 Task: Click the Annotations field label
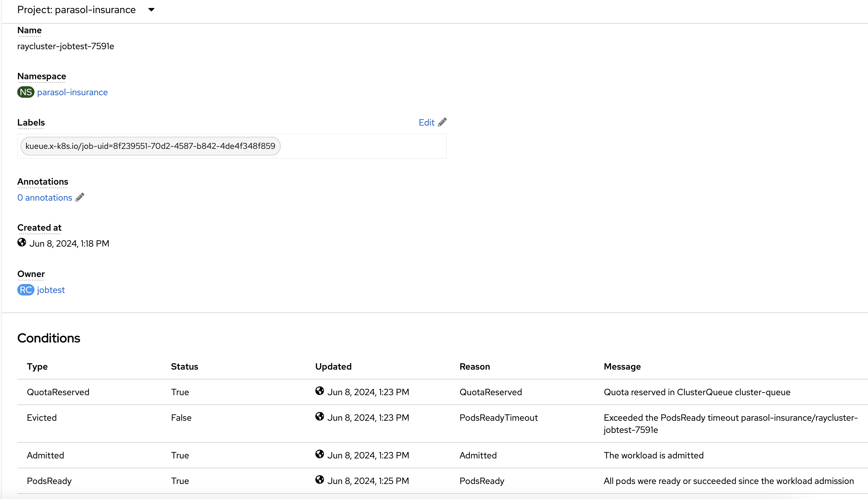point(43,181)
